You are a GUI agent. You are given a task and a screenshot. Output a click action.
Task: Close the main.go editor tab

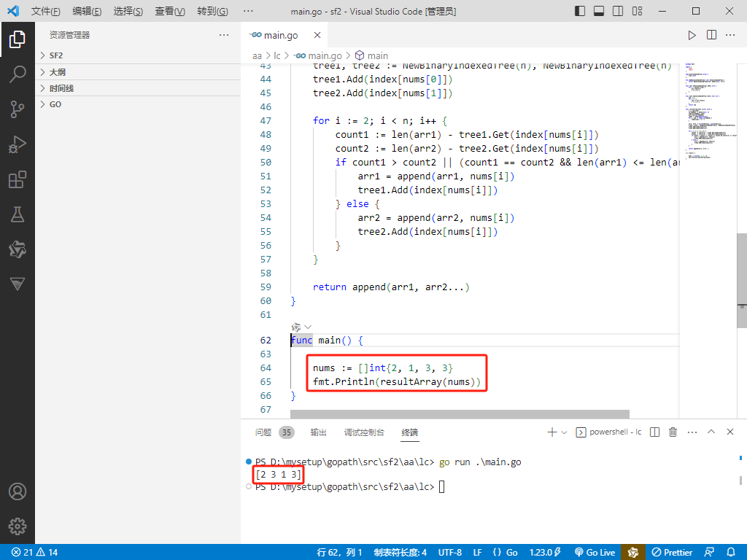(x=317, y=35)
